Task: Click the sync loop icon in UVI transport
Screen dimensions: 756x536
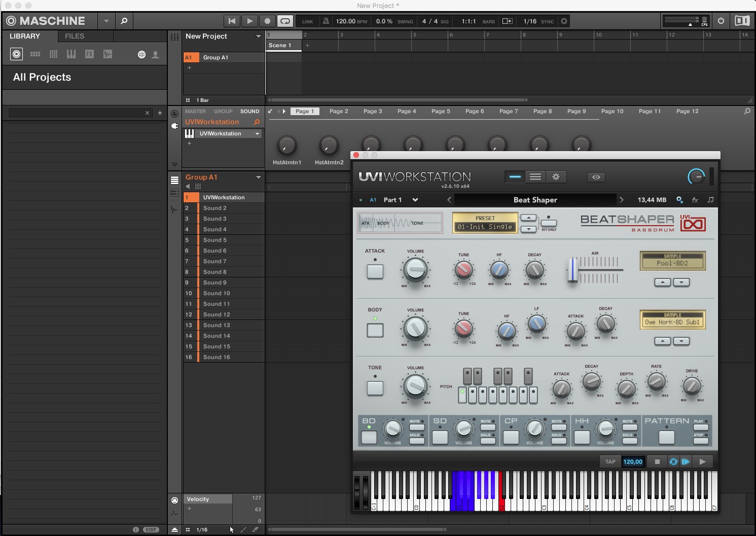Action: click(673, 461)
